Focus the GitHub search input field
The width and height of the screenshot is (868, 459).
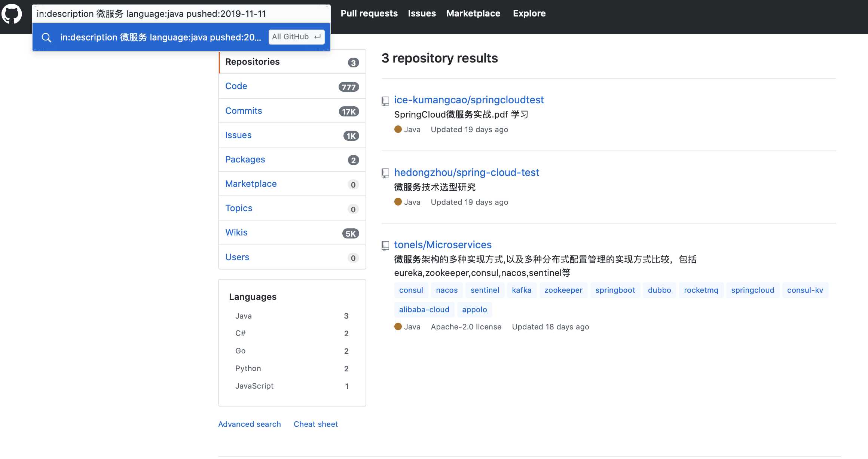(x=181, y=14)
